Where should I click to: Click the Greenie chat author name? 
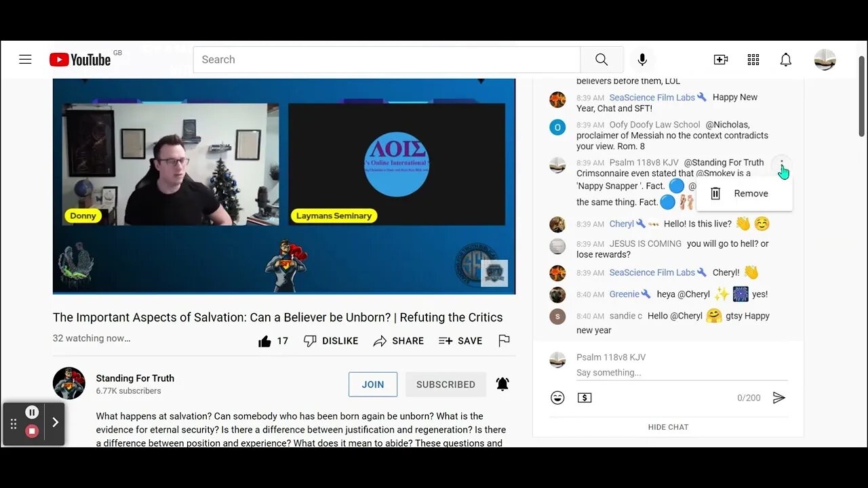click(624, 294)
